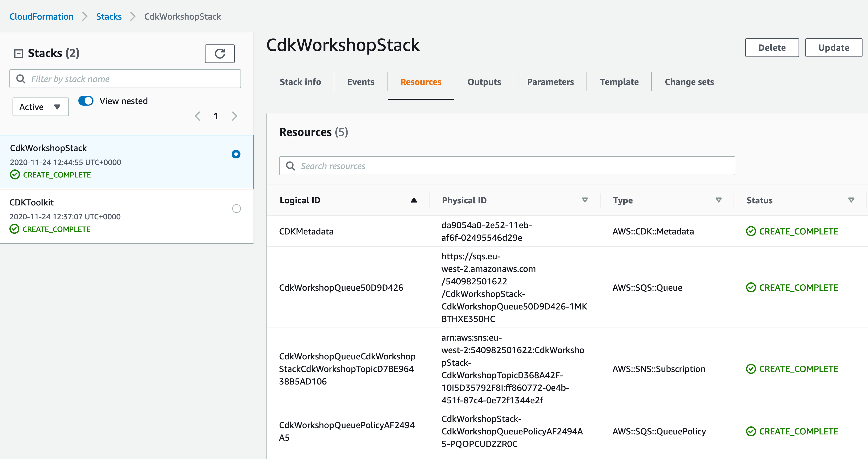Click the AWS::SQS::Queue type cell
Image resolution: width=868 pixels, height=459 pixels.
(647, 288)
